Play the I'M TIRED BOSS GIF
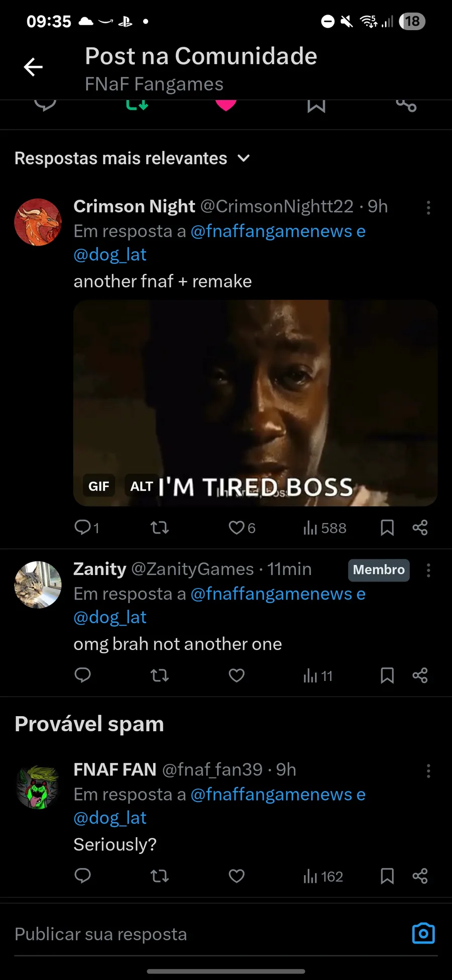 click(255, 402)
